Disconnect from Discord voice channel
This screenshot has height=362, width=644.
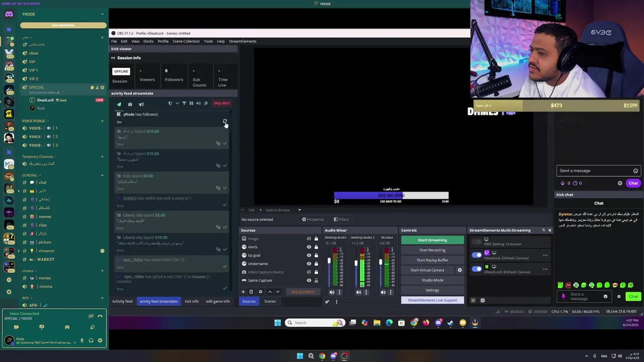click(100, 316)
